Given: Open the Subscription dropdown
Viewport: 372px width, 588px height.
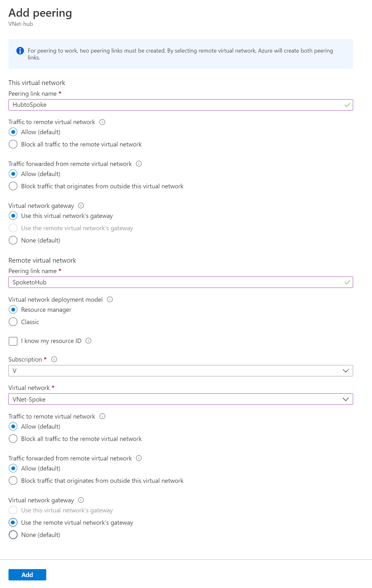Looking at the screenshot, I should (180, 371).
